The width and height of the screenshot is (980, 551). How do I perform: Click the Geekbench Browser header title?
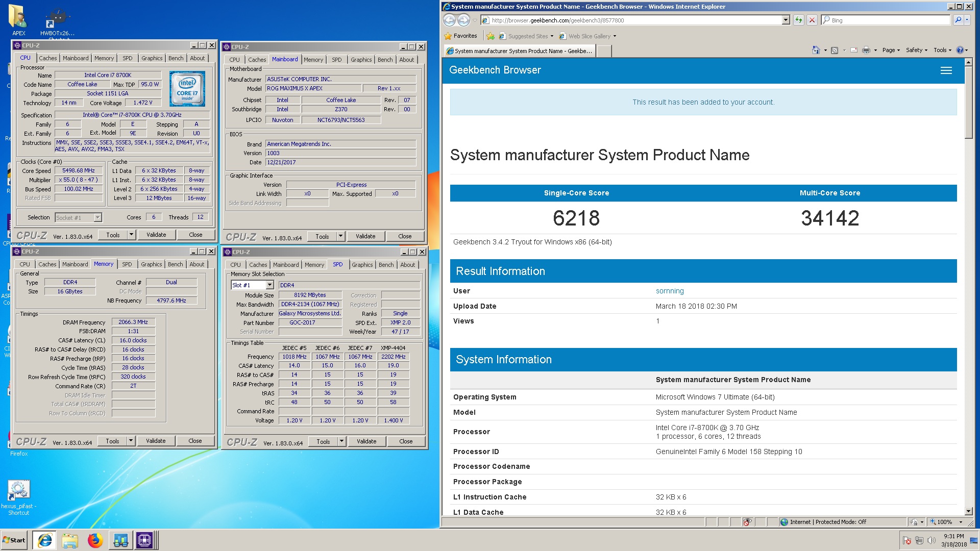click(x=495, y=70)
